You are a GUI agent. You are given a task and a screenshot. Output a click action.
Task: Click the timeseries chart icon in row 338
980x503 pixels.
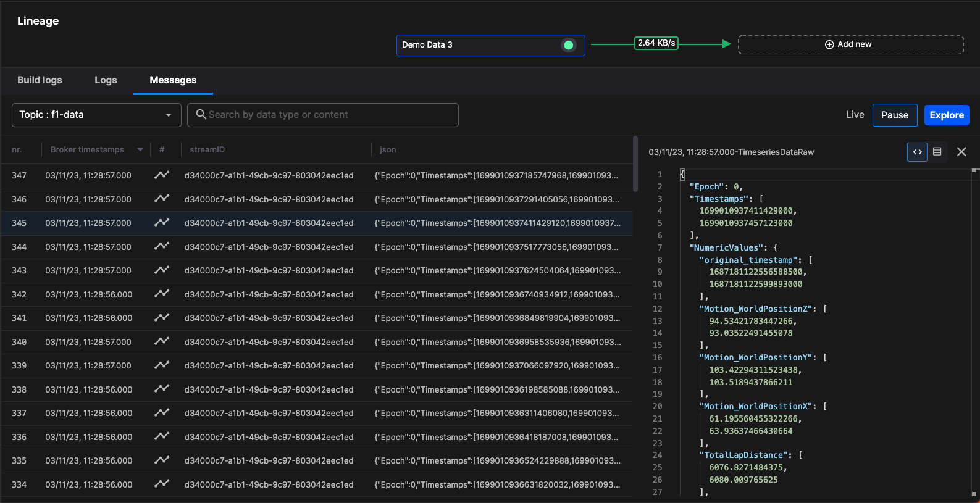coord(162,389)
